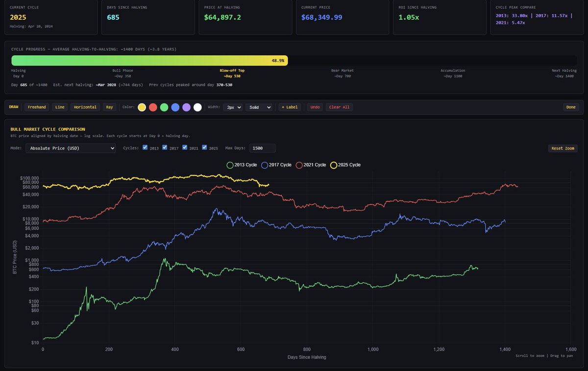Viewport: 588px width, 371px height.
Task: Pick the green drawing color
Action: tap(164, 107)
